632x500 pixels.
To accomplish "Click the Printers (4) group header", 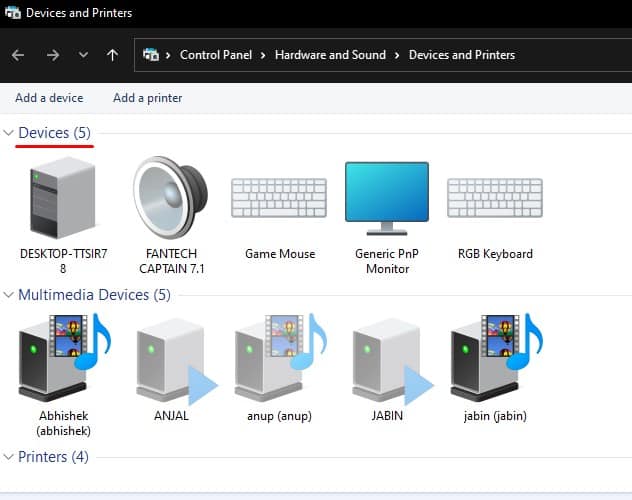I will pos(53,457).
